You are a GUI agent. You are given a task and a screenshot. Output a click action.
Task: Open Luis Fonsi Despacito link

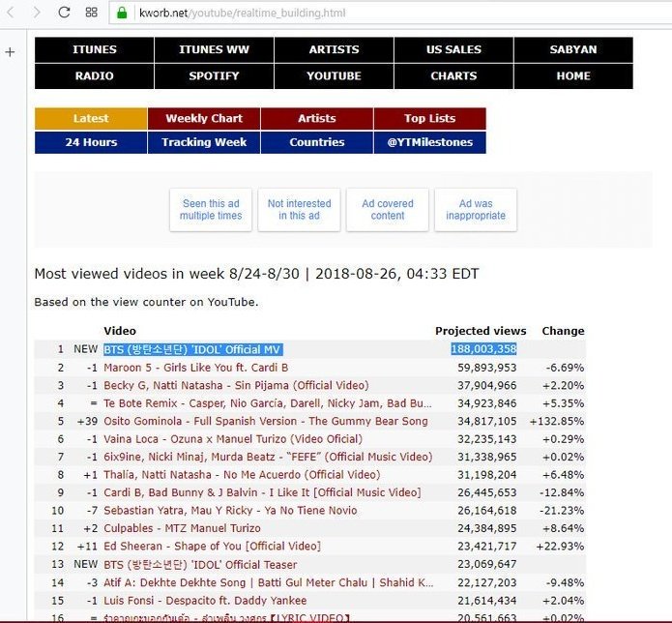(x=205, y=601)
